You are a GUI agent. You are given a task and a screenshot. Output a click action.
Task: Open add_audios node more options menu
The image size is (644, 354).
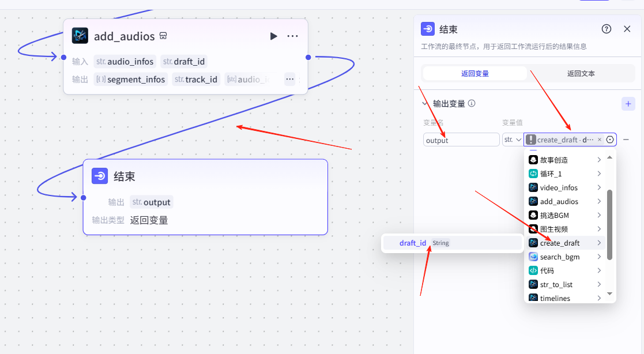293,36
